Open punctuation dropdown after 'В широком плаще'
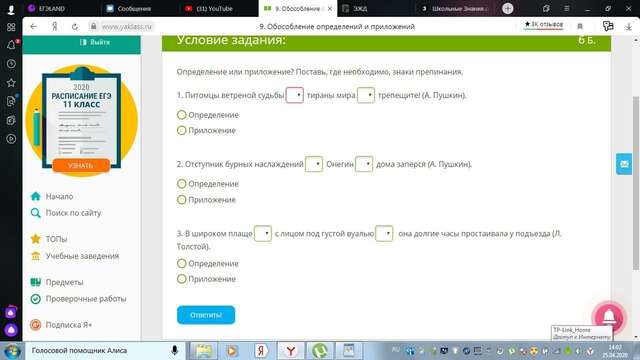 coord(262,233)
